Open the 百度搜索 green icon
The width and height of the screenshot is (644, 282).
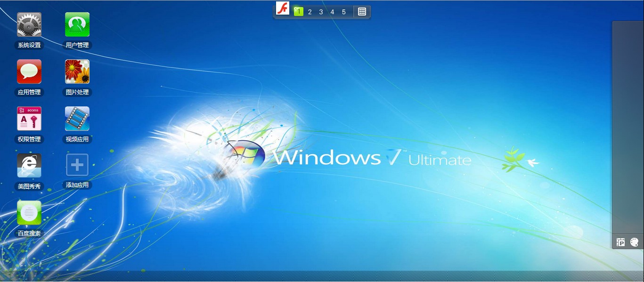coord(29,213)
